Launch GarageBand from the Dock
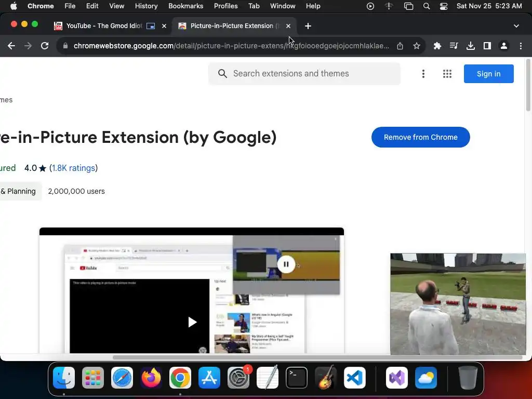 point(326,378)
